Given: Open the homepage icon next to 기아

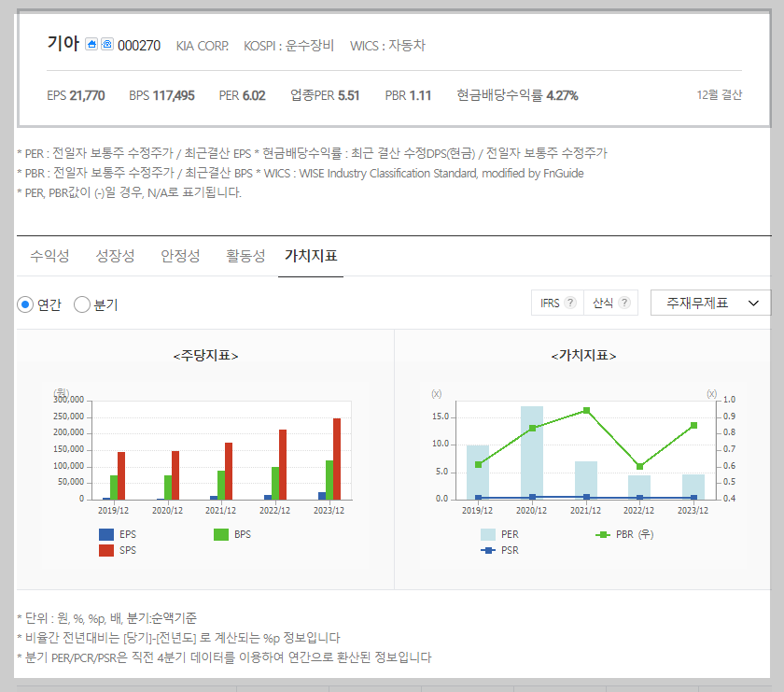Looking at the screenshot, I should click(91, 44).
